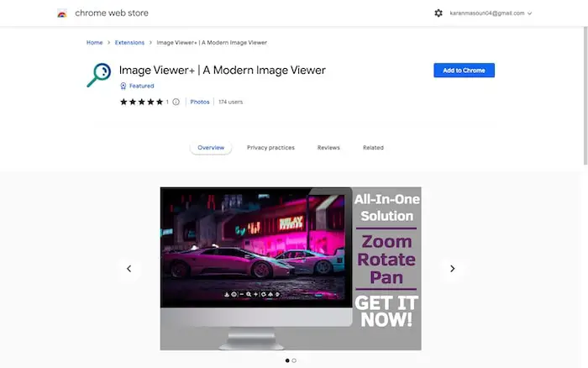Click the '174 users' text
This screenshot has width=588, height=368.
[231, 102]
